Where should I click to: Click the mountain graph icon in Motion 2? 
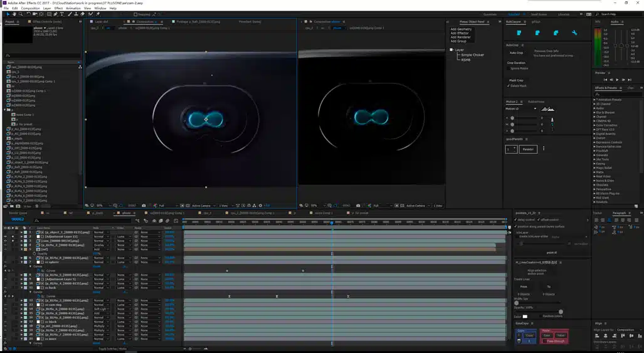pyautogui.click(x=547, y=109)
